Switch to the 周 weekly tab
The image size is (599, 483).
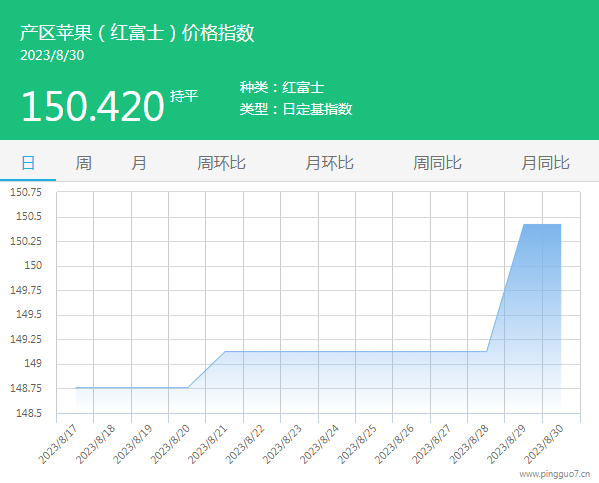tap(83, 163)
